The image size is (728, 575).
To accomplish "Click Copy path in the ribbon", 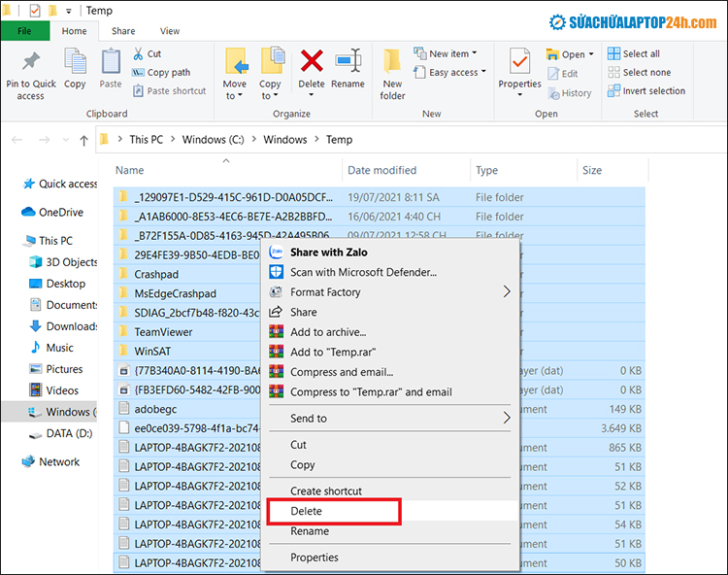I will point(161,73).
